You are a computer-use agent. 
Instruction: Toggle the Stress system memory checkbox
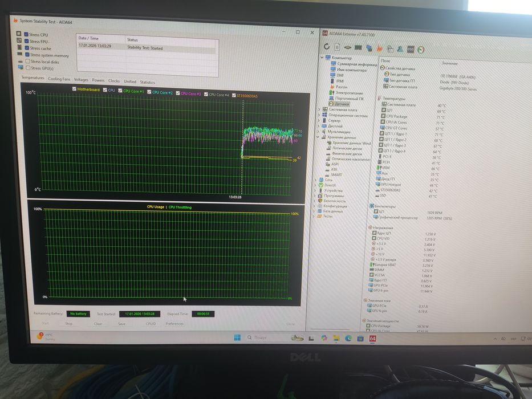coord(27,55)
